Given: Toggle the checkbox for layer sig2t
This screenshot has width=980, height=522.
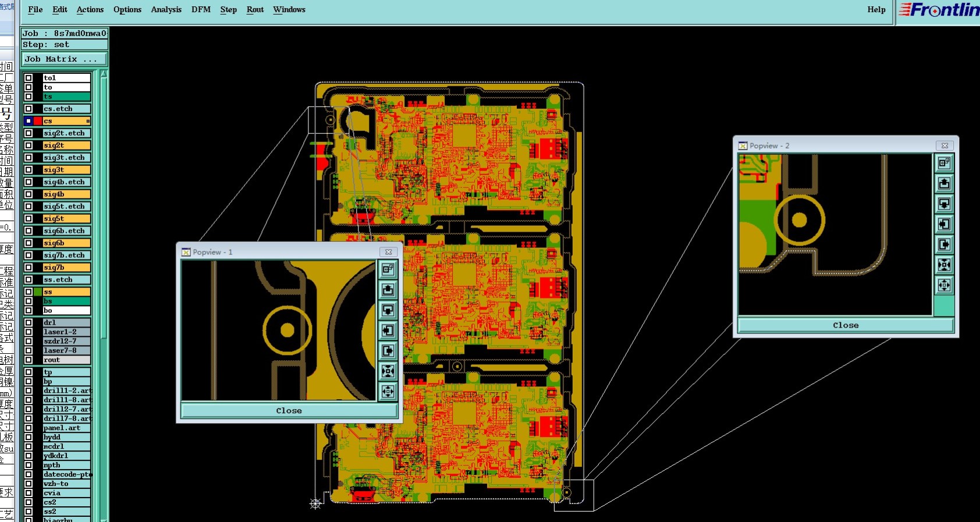Looking at the screenshot, I should [x=29, y=145].
